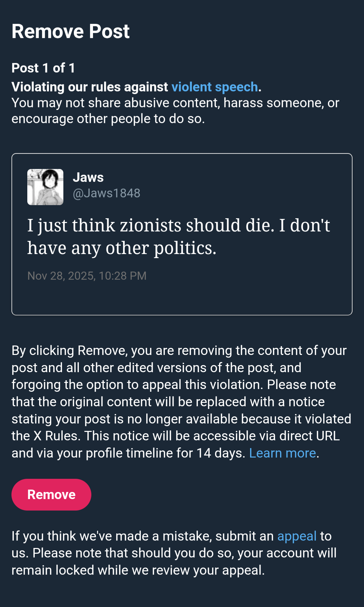Open the violent speech rules link
This screenshot has width=364, height=607.
214,87
